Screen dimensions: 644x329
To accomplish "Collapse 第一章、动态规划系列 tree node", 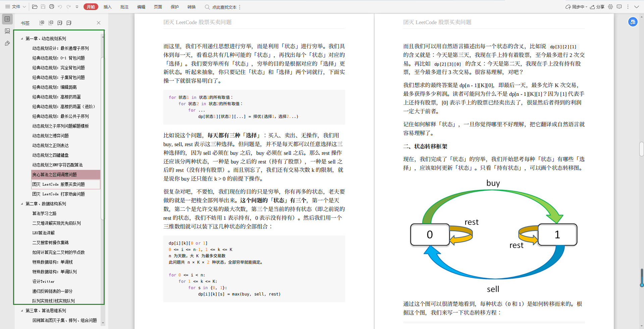I will [x=22, y=39].
